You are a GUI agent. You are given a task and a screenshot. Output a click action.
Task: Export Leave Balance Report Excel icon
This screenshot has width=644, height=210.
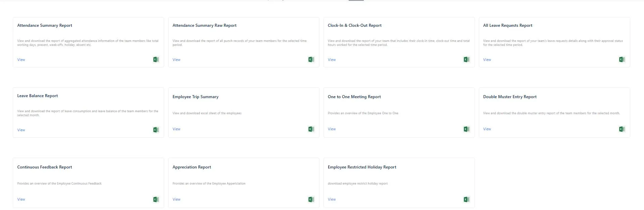156,130
